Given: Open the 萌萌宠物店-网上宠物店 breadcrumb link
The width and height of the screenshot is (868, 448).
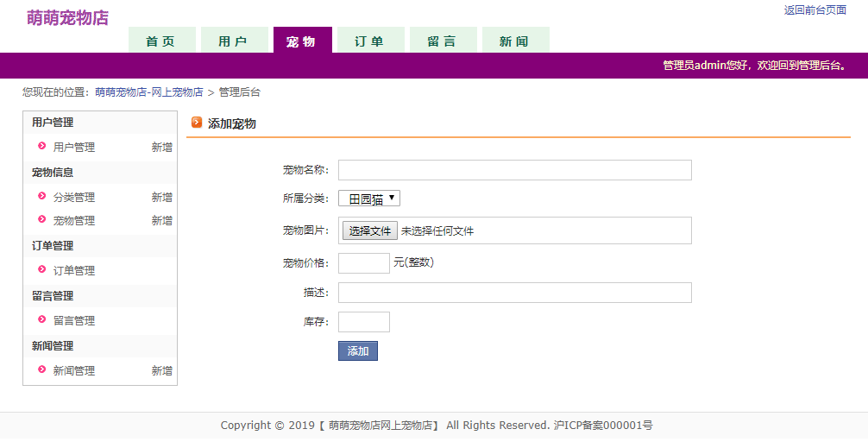Looking at the screenshot, I should (149, 92).
